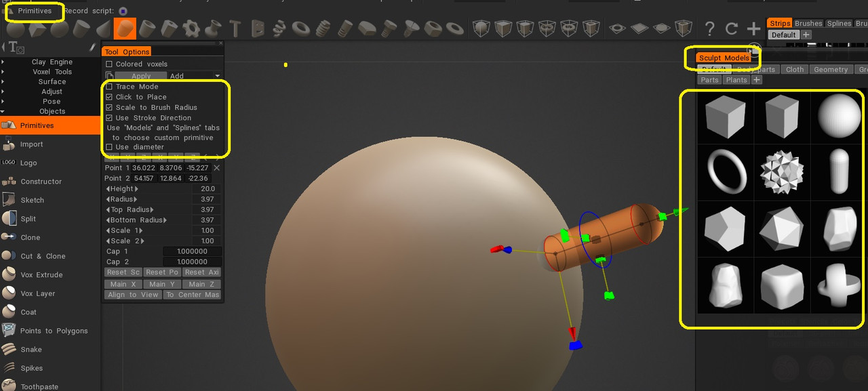Collapse the Objects tools group
Viewport: 868px width, 391px height.
[52, 111]
